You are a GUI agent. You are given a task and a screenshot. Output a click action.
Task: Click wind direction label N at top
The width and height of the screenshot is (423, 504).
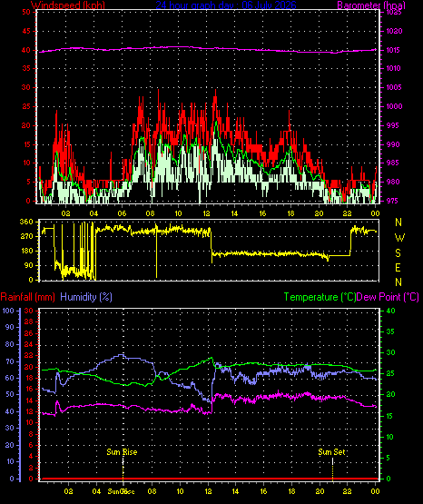click(x=398, y=222)
